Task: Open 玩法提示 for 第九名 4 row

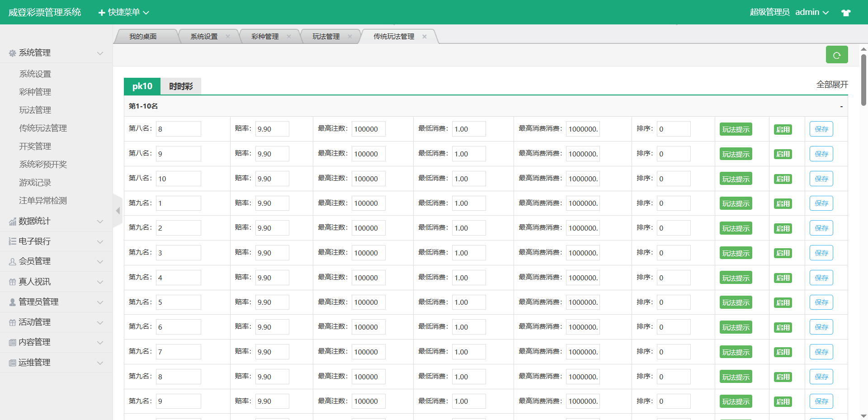Action: click(736, 278)
